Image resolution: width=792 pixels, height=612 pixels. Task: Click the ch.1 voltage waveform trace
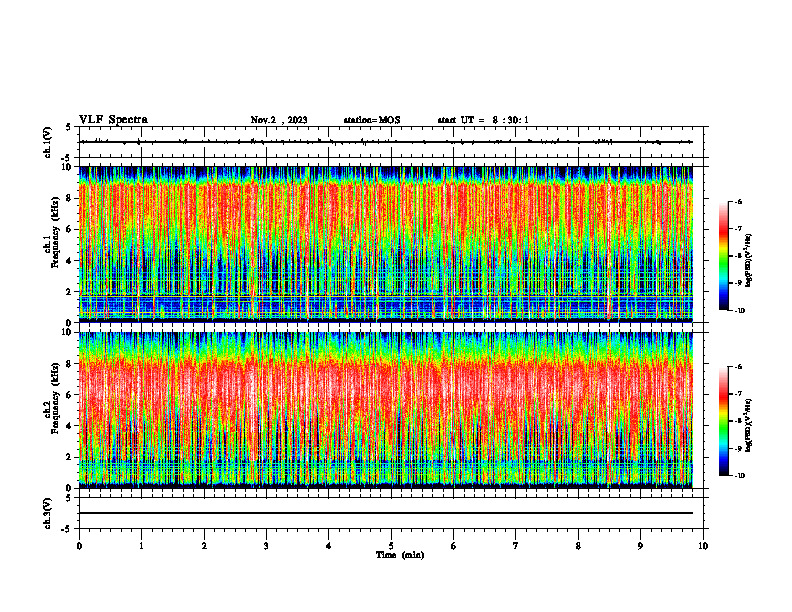pyautogui.click(x=386, y=142)
